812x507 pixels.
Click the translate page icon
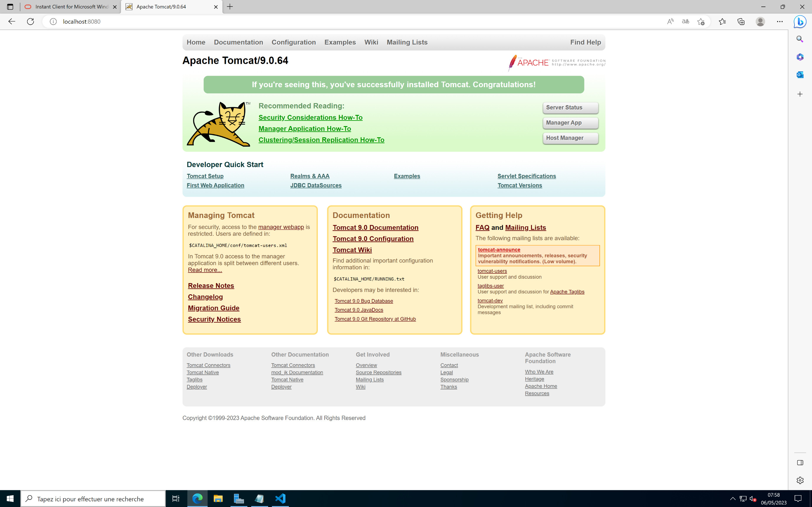pyautogui.click(x=686, y=22)
